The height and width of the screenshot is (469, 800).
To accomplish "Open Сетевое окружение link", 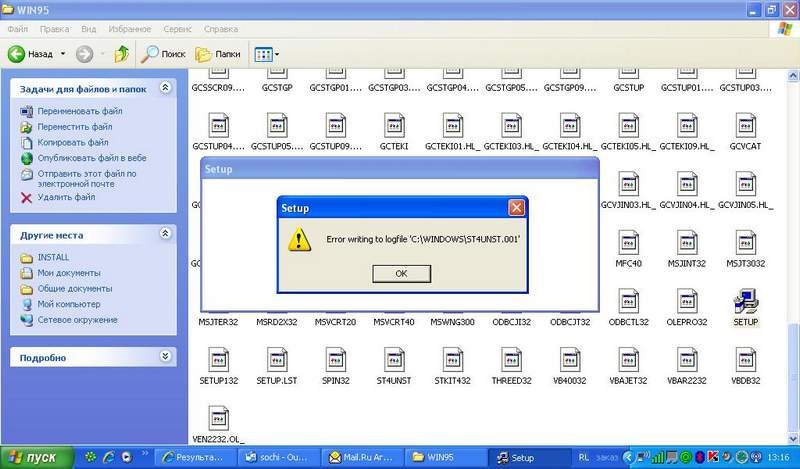I will pyautogui.click(x=78, y=320).
